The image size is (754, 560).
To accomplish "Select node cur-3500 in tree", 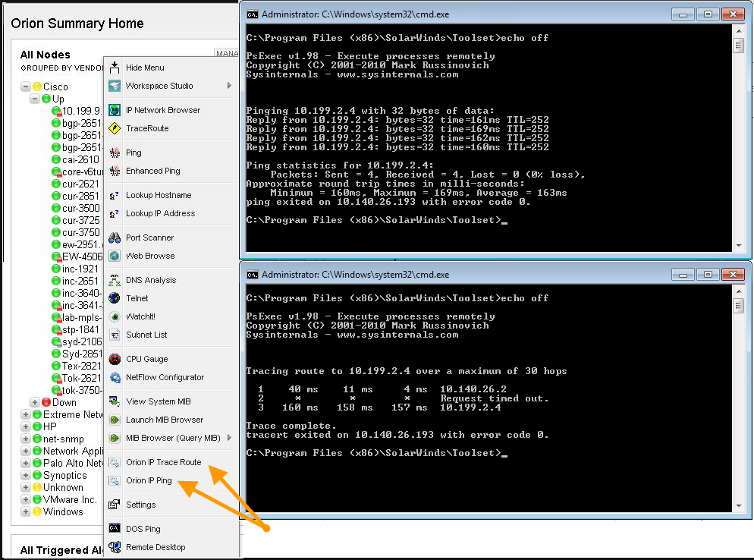I will tap(80, 208).
